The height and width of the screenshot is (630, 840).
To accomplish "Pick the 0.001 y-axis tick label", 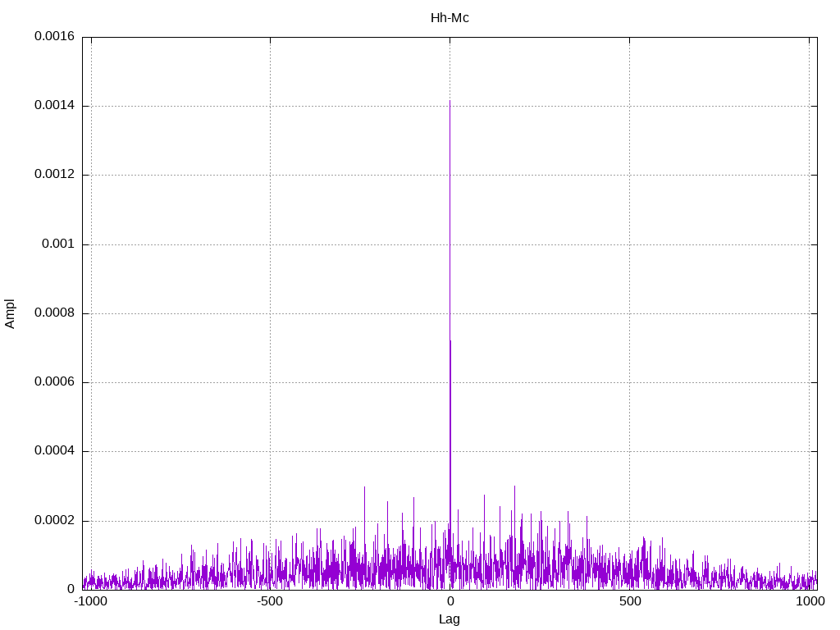I will tap(60, 244).
